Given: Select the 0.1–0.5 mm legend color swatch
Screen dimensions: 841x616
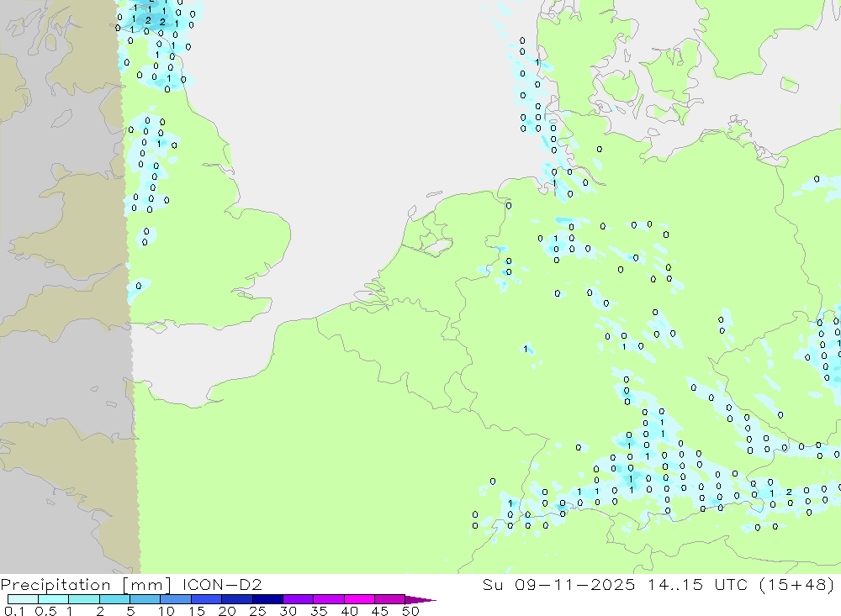Looking at the screenshot, I should point(23,599).
